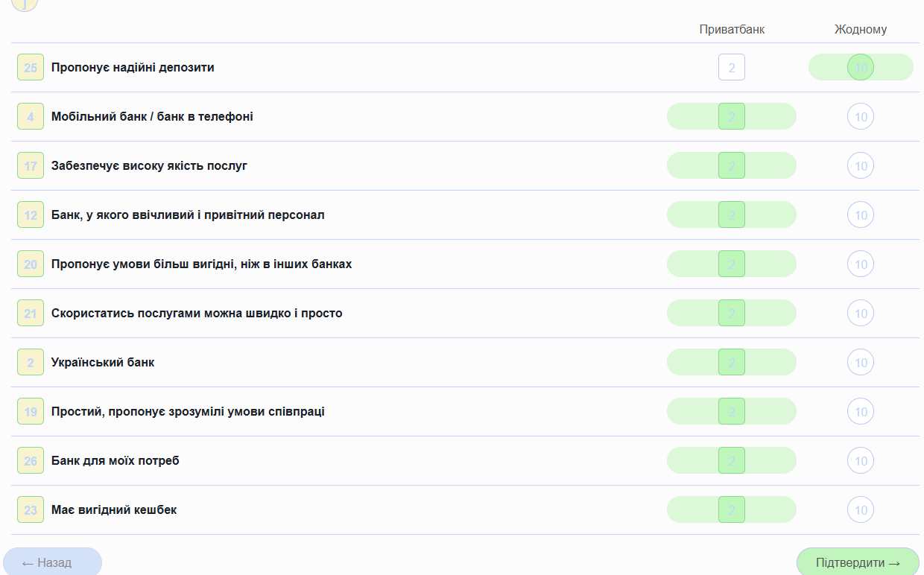Image resolution: width=924 pixels, height=575 pixels.
Task: Select Жодному for 'Банк для моїх потреб'
Action: [x=861, y=460]
